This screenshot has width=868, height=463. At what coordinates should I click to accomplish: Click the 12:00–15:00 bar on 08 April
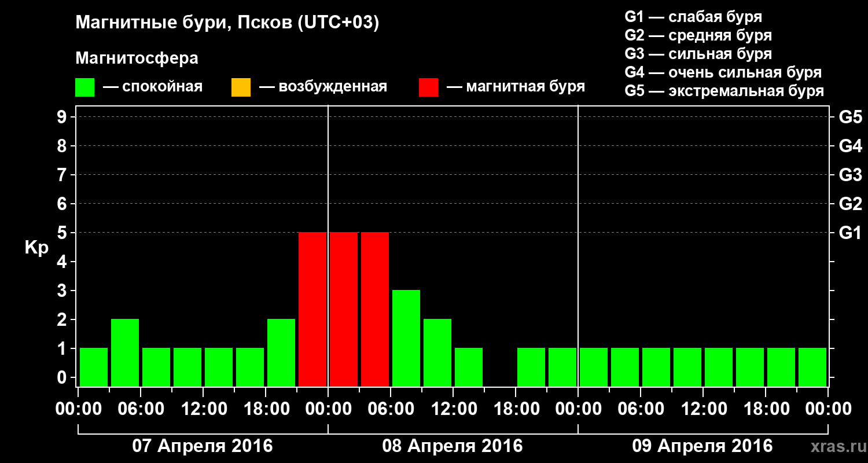pyautogui.click(x=469, y=367)
